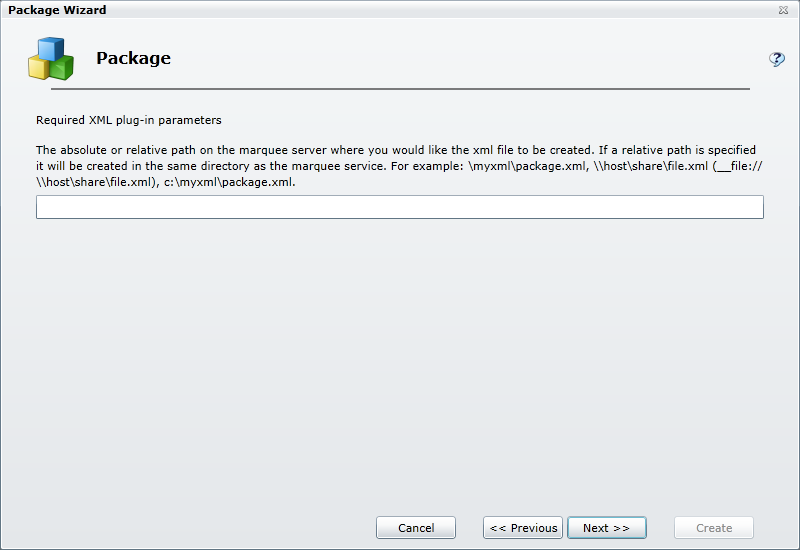The height and width of the screenshot is (550, 800).
Task: Go back with the << Previous button
Action: click(523, 528)
